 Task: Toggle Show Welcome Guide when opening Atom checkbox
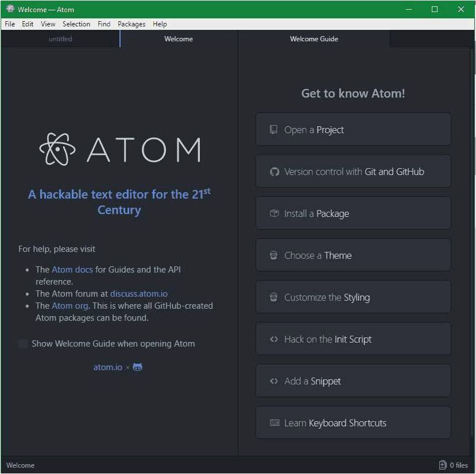pos(23,344)
